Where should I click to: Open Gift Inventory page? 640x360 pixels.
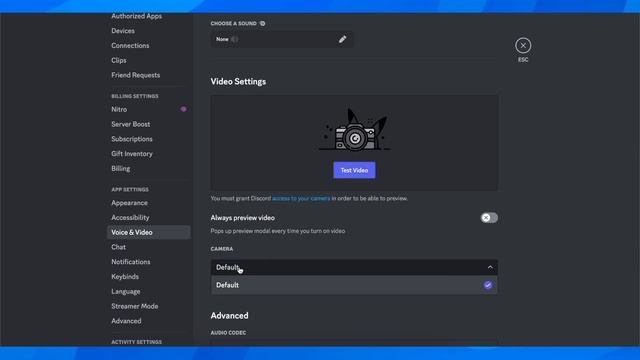tap(132, 153)
